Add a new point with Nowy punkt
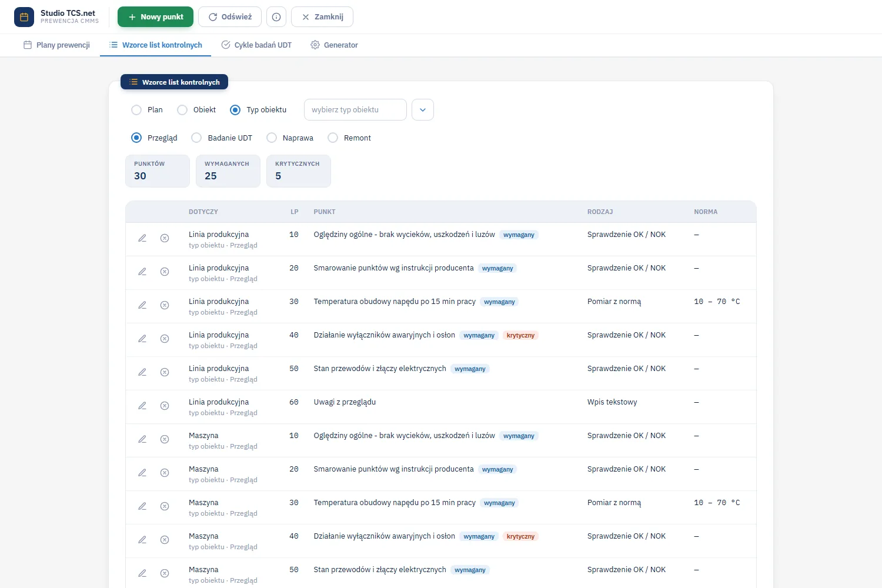882x588 pixels. pyautogui.click(x=155, y=17)
